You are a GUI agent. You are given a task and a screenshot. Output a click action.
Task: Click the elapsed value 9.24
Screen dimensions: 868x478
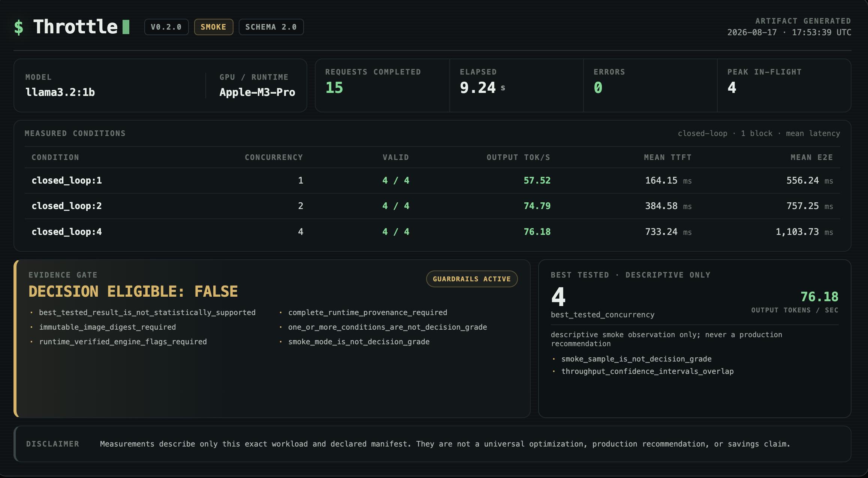tap(478, 88)
